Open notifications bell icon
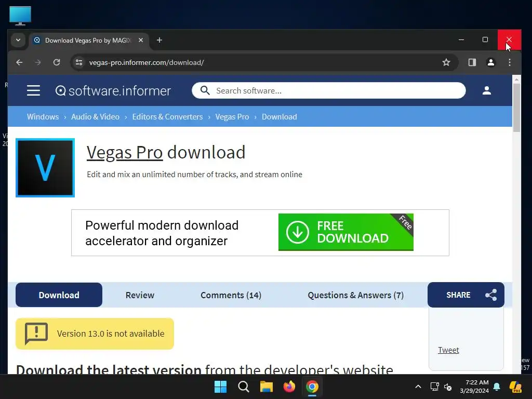Screen dimensions: 532x399 point(497,387)
